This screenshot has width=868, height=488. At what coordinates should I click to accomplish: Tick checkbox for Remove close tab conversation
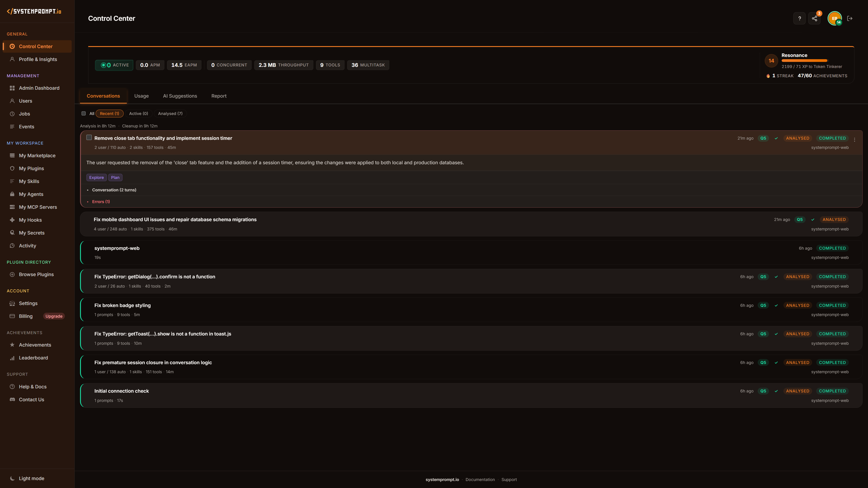coord(89,137)
